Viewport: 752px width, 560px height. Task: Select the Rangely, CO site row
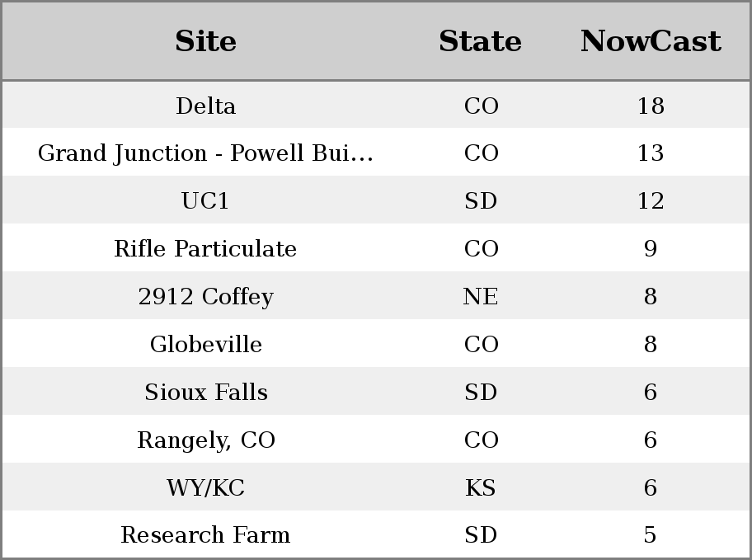click(376, 439)
